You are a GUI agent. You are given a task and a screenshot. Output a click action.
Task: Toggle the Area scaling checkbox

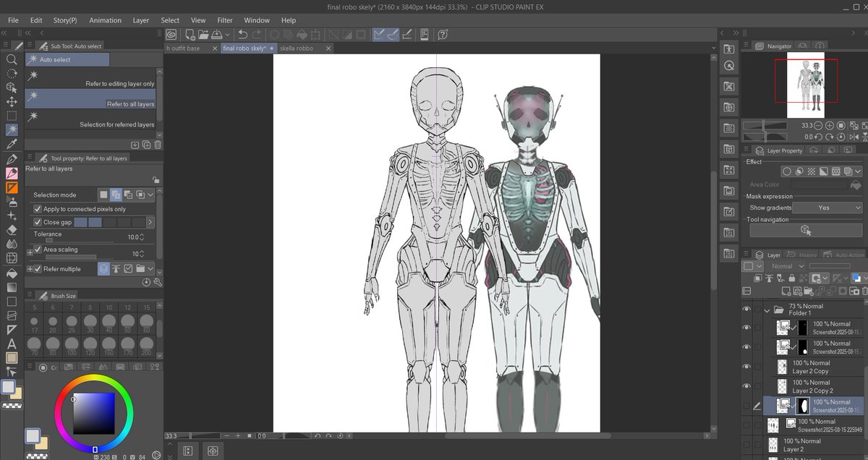(x=38, y=250)
